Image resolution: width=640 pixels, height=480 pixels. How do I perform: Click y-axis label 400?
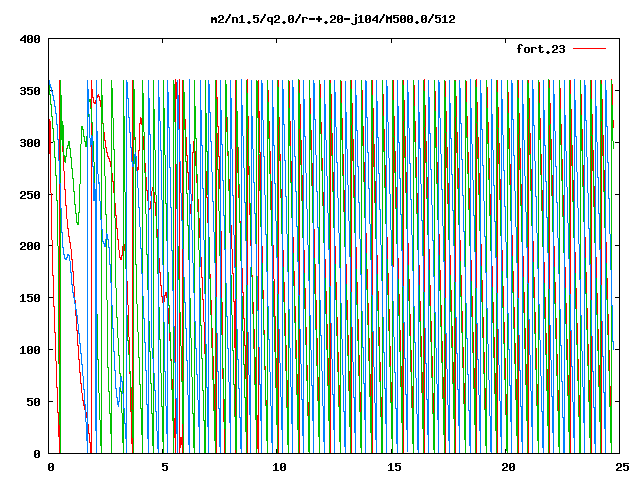point(30,39)
